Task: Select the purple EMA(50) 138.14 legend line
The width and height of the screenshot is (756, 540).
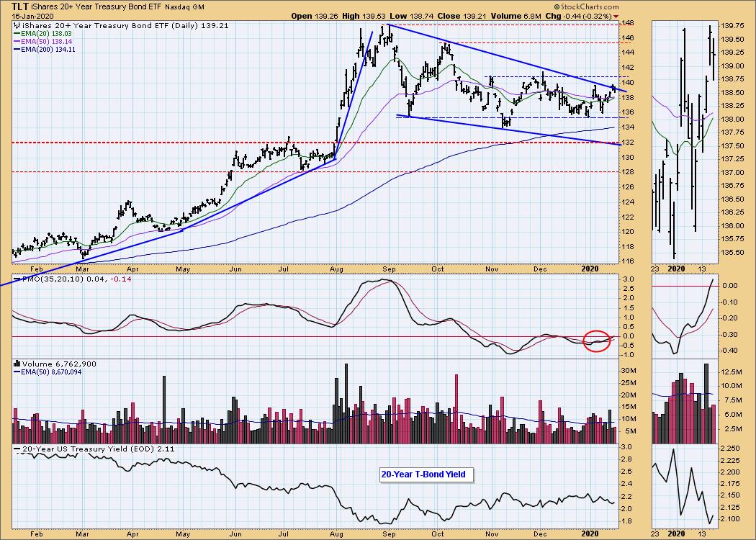Action: [x=42, y=42]
